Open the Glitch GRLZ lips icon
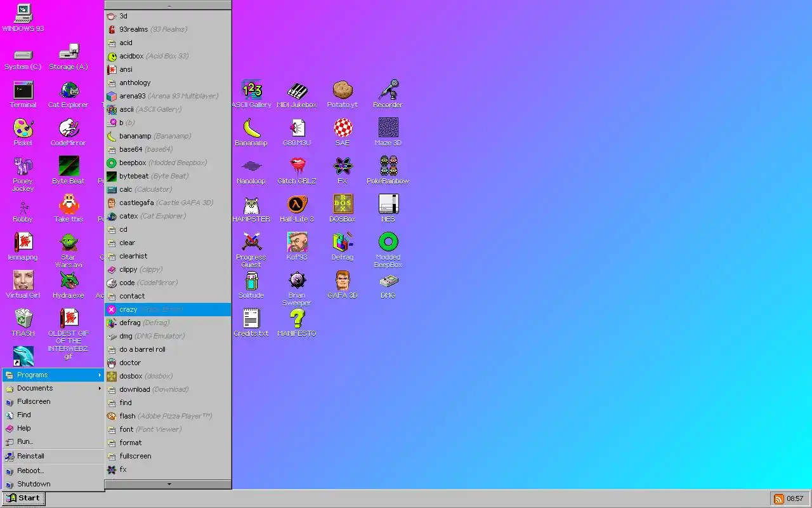Image resolution: width=812 pixels, height=508 pixels. coord(297,171)
